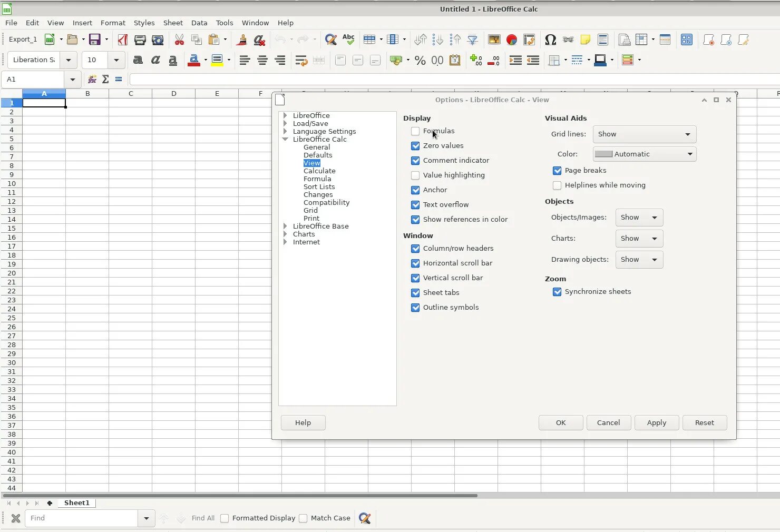
Task: Click the Clone Formatting paintbrush icon
Action: point(242,40)
